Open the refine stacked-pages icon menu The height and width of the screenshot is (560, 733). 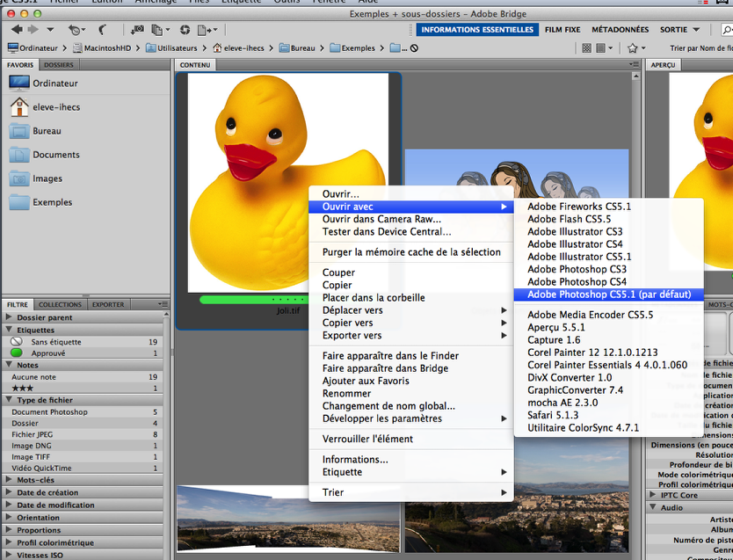pyautogui.click(x=160, y=30)
